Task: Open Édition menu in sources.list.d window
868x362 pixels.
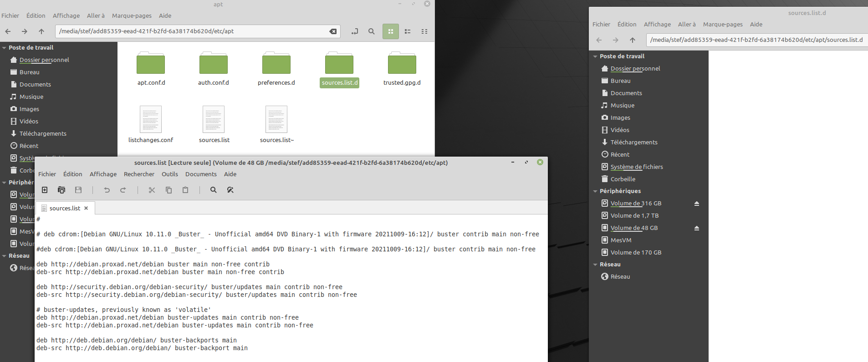Action: [x=627, y=24]
